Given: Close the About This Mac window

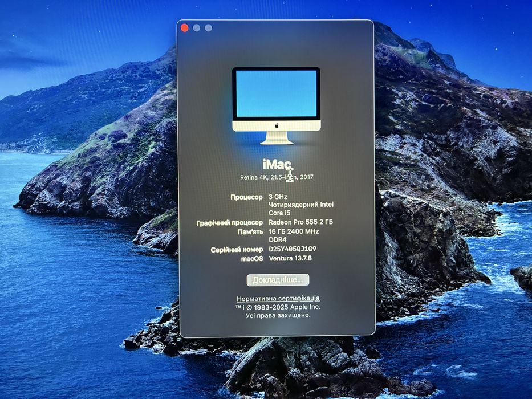Looking at the screenshot, I should tap(185, 28).
